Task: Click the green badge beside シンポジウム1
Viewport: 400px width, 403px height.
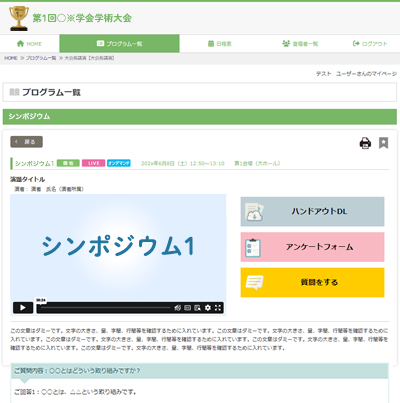Action: [x=68, y=163]
